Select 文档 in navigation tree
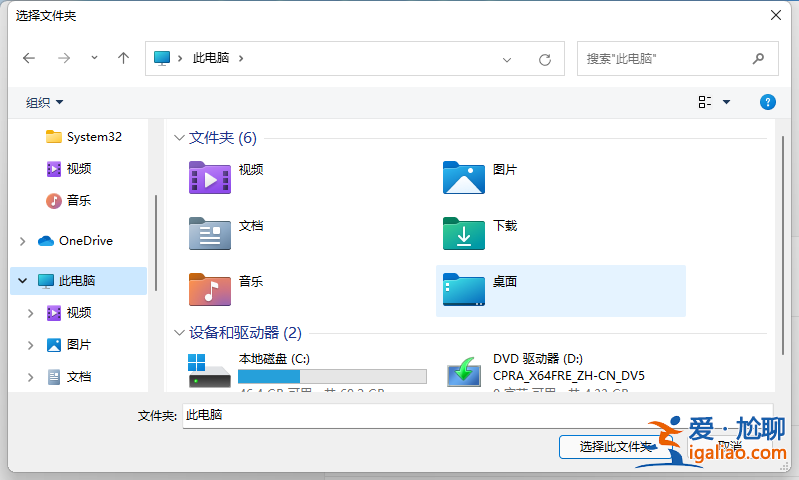799x480 pixels. [x=69, y=377]
